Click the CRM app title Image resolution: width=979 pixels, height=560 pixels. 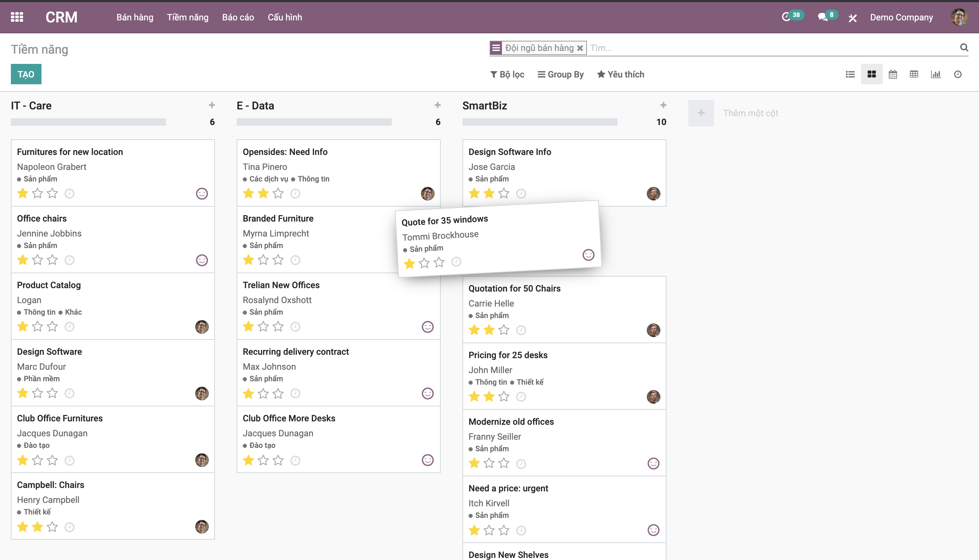(62, 17)
